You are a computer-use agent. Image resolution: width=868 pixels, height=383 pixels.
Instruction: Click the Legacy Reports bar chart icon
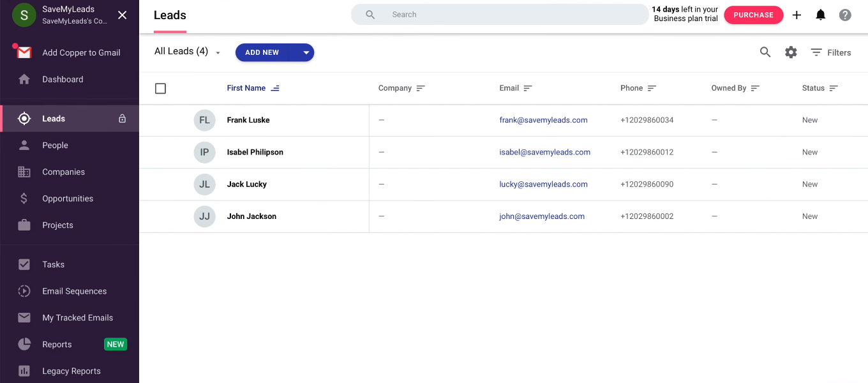[24, 371]
